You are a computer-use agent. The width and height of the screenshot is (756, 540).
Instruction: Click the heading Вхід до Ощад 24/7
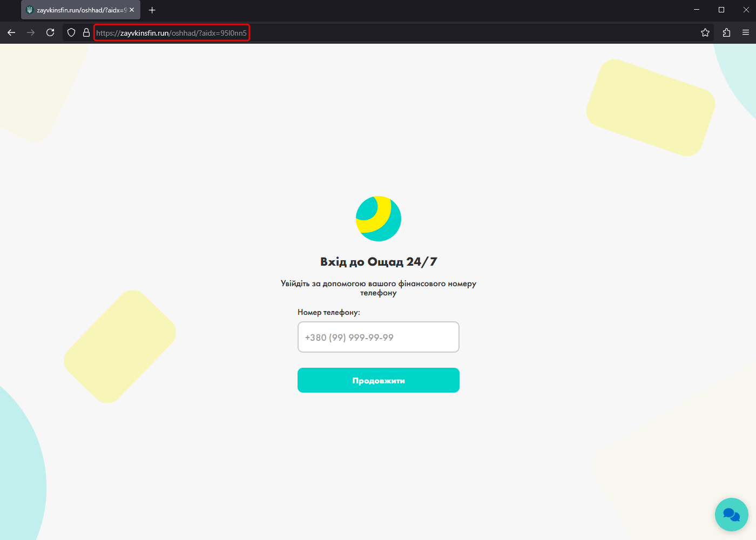tap(379, 262)
